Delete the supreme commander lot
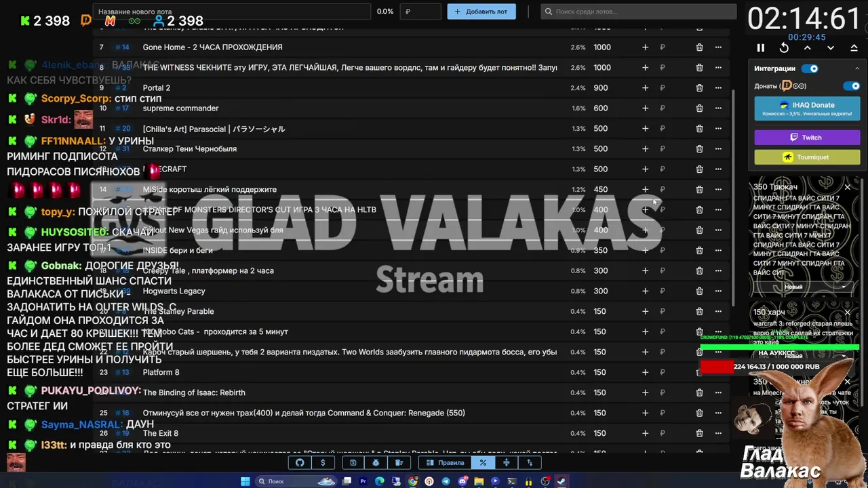 click(699, 108)
